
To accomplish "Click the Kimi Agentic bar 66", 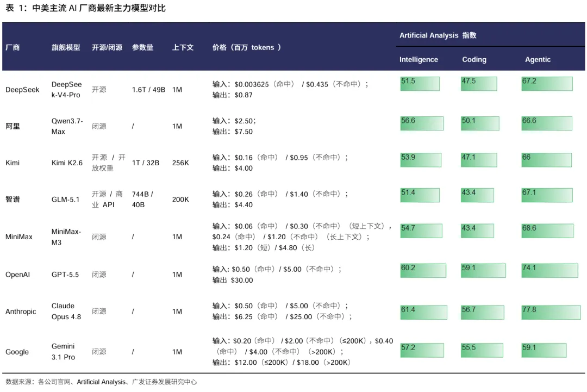I will (547, 160).
